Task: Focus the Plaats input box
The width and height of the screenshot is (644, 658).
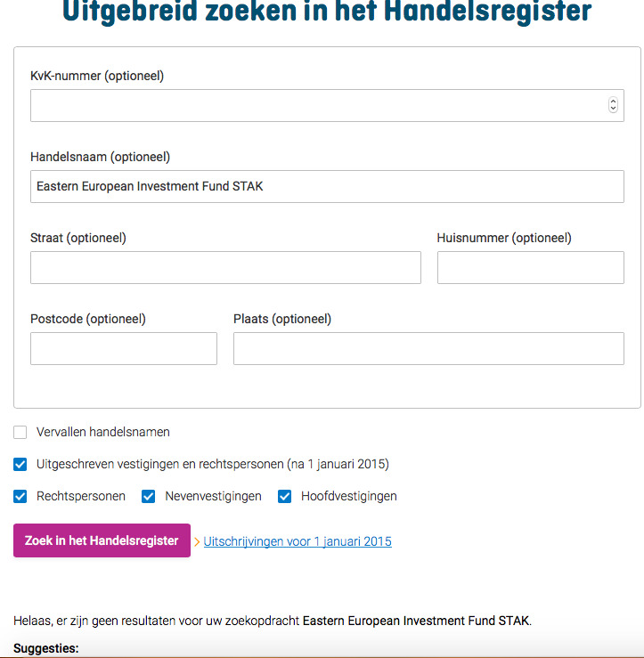Action: 428,349
